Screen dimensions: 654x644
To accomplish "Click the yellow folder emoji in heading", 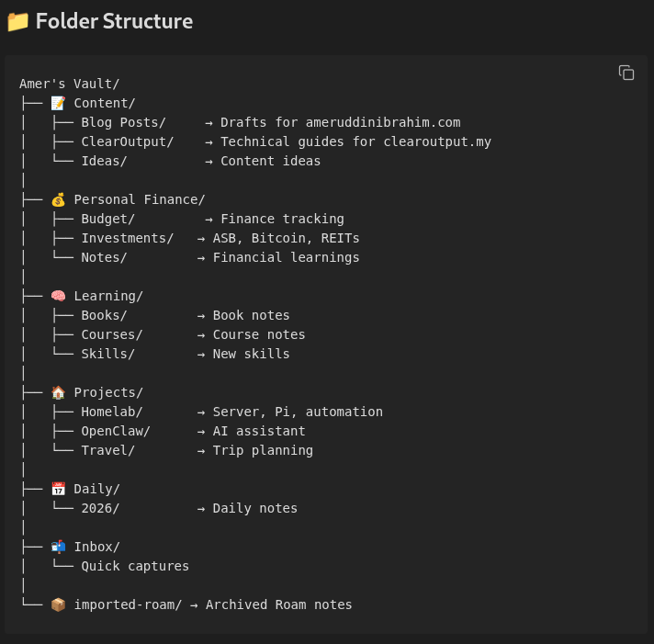I will coord(18,22).
